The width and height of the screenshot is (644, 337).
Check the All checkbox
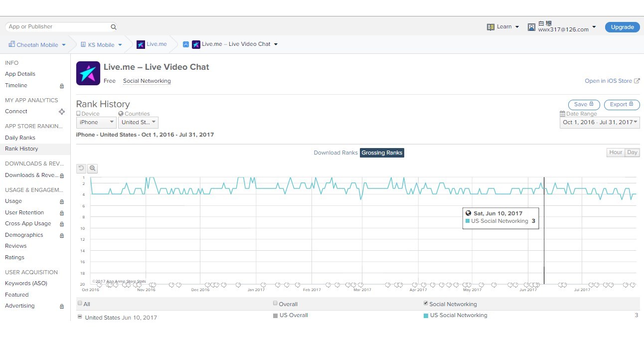click(x=80, y=303)
